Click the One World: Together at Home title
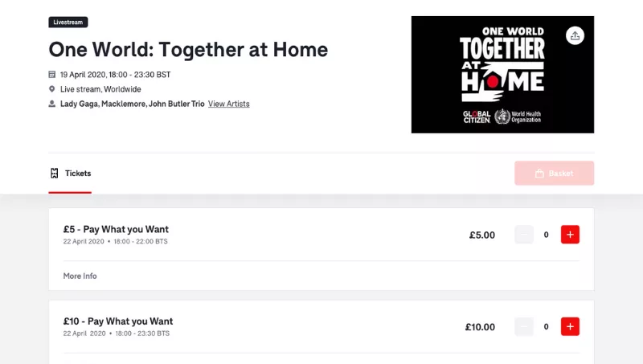The image size is (643, 364). tap(188, 49)
